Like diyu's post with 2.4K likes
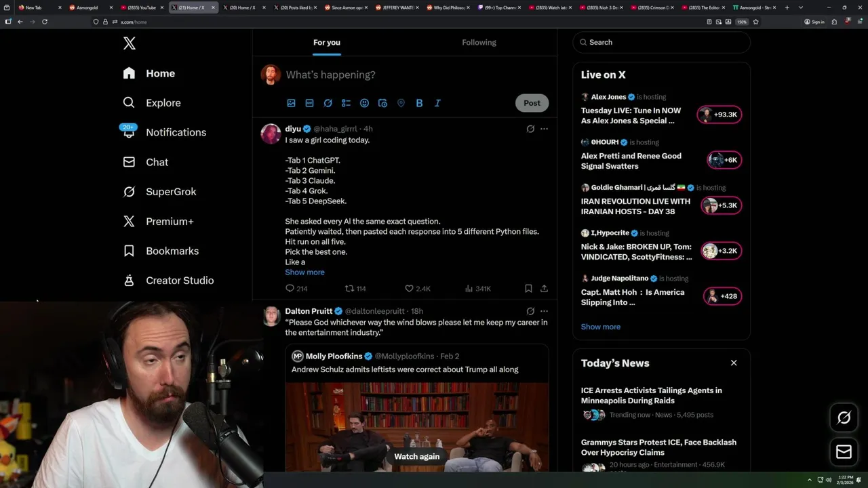This screenshot has width=868, height=488. pyautogui.click(x=417, y=289)
